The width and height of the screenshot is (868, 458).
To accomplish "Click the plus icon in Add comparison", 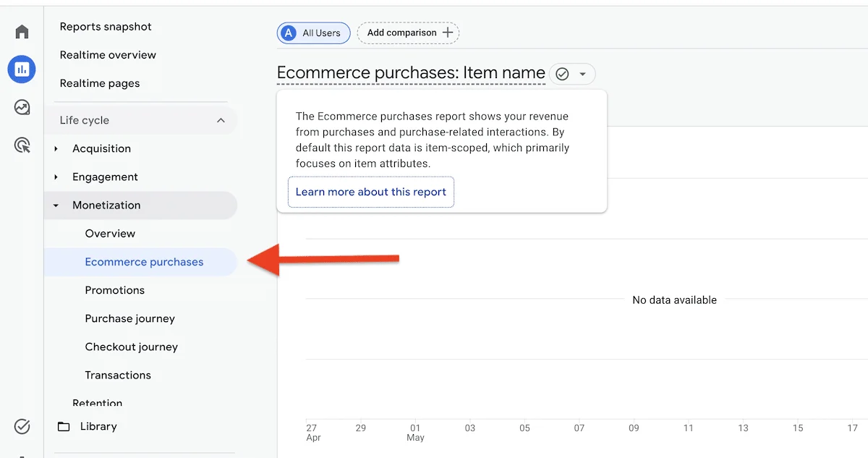I will point(448,33).
